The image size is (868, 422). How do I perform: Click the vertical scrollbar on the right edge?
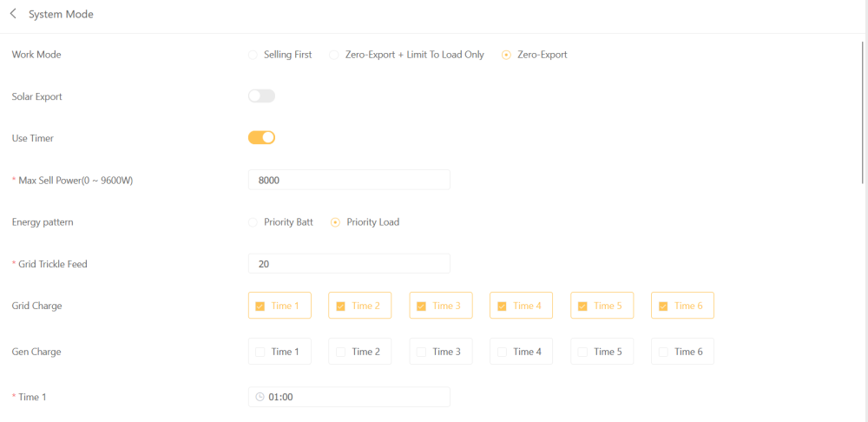(x=865, y=112)
